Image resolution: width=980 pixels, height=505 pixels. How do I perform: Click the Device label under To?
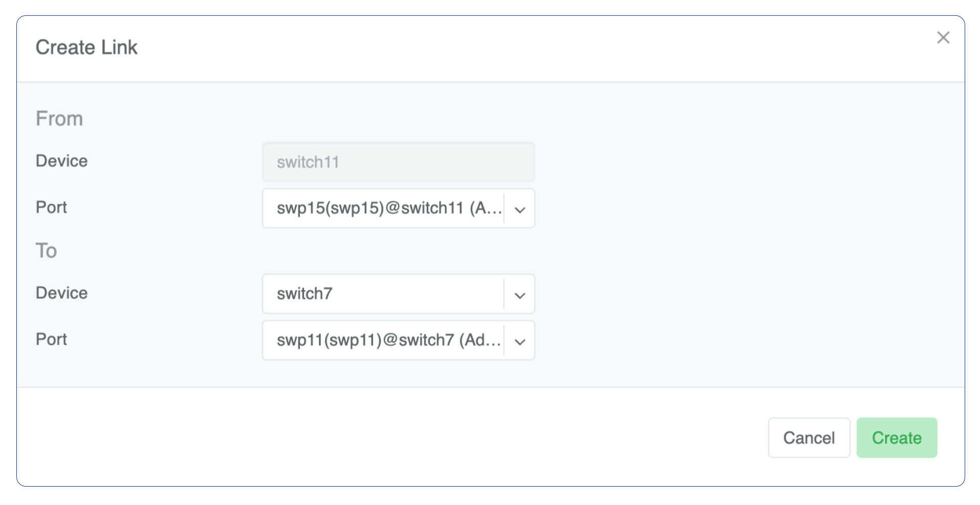(x=61, y=293)
